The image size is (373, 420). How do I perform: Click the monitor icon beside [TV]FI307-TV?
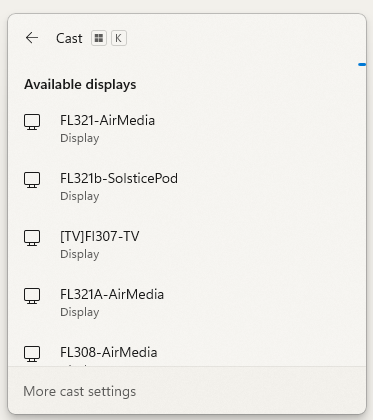tap(32, 238)
